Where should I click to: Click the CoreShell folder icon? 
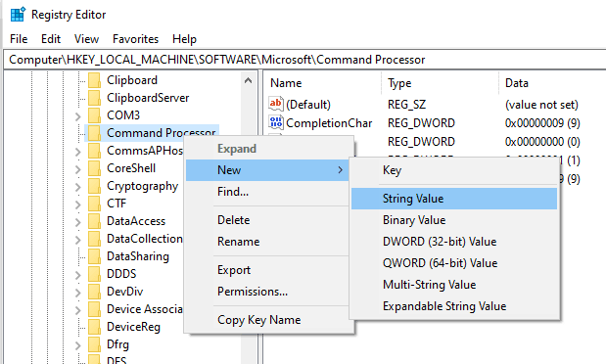click(x=94, y=168)
